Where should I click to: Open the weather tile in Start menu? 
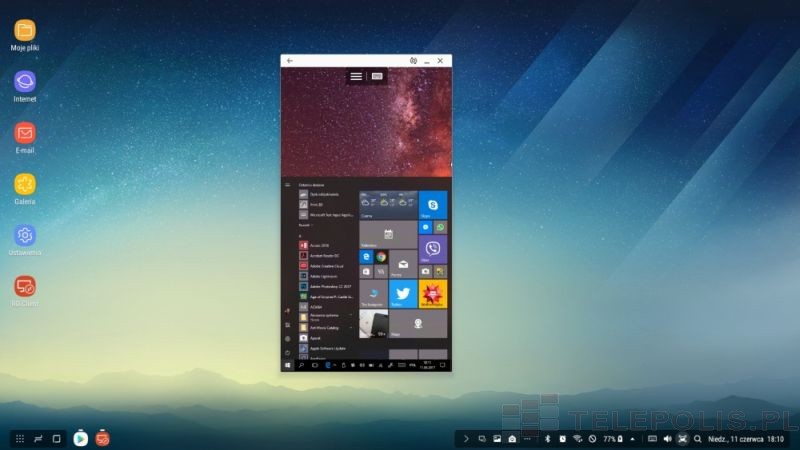(388, 205)
